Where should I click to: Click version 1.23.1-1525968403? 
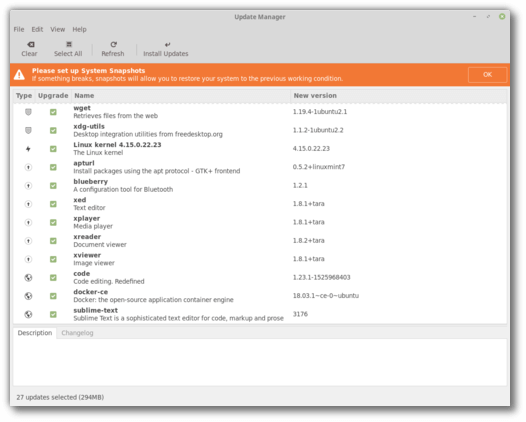[x=321, y=277]
